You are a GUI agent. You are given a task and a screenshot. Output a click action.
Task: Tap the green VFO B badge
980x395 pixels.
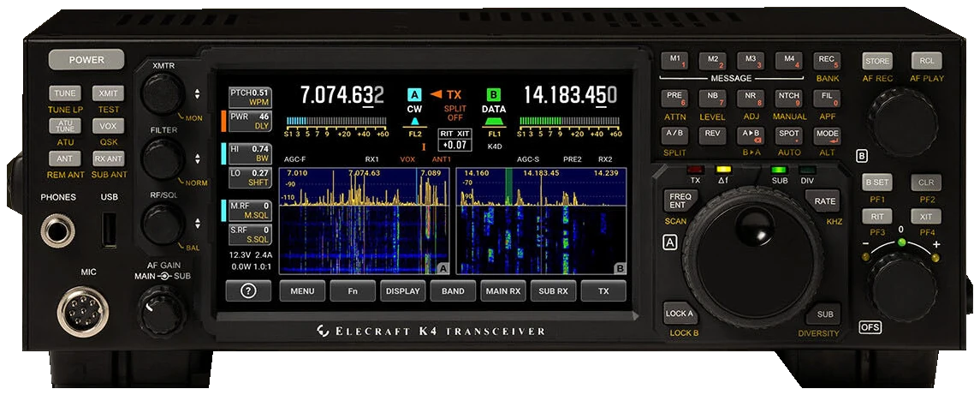494,95
